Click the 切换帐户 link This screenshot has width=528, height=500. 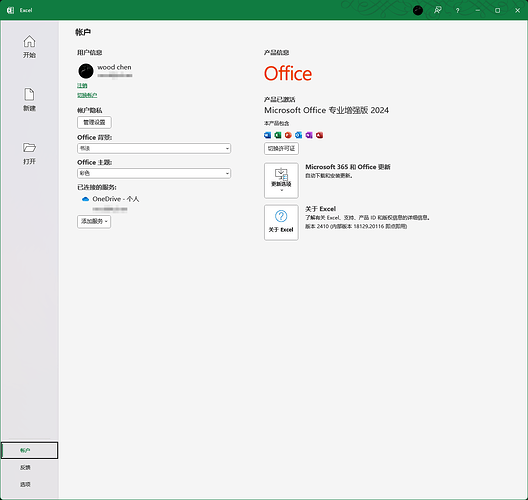(87, 95)
